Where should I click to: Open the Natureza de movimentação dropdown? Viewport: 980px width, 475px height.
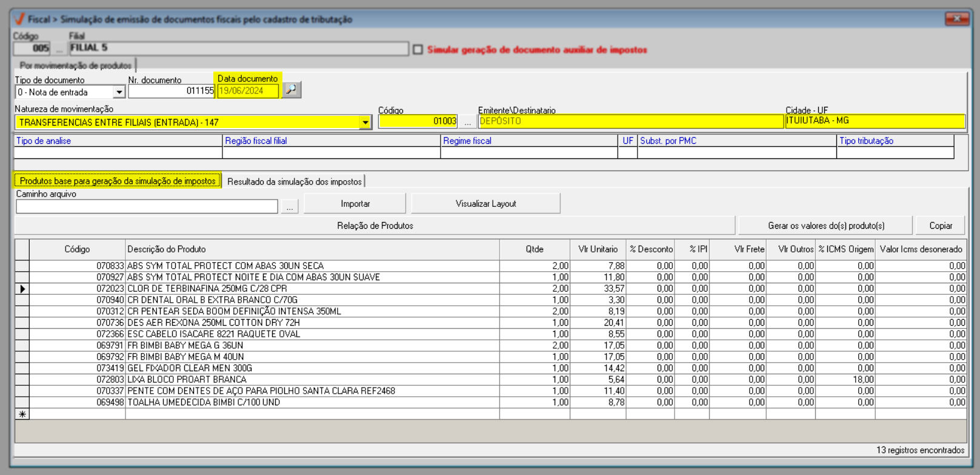(365, 123)
